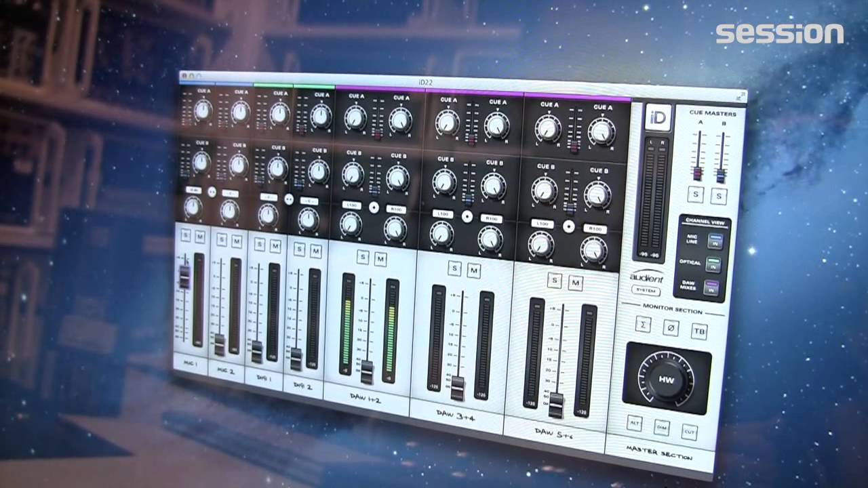Click the DAW 3+4 stereo link dot
868x488 pixels.
[467, 216]
